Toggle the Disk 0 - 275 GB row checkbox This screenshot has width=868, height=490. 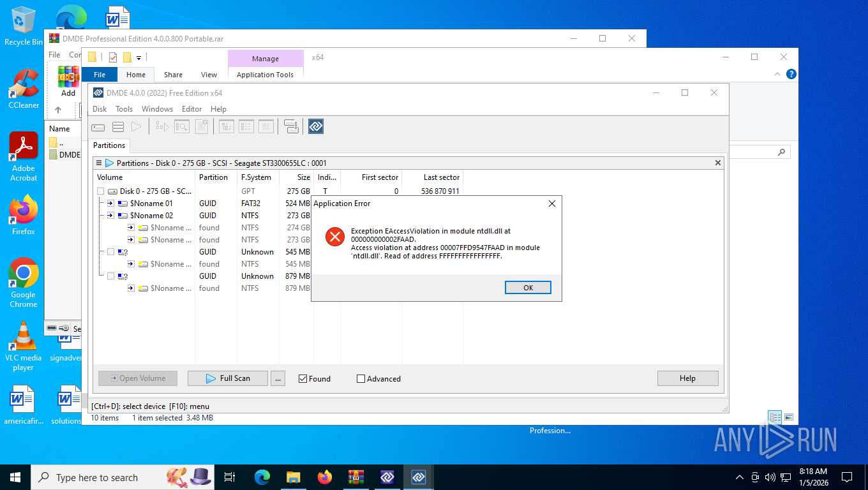tap(100, 191)
